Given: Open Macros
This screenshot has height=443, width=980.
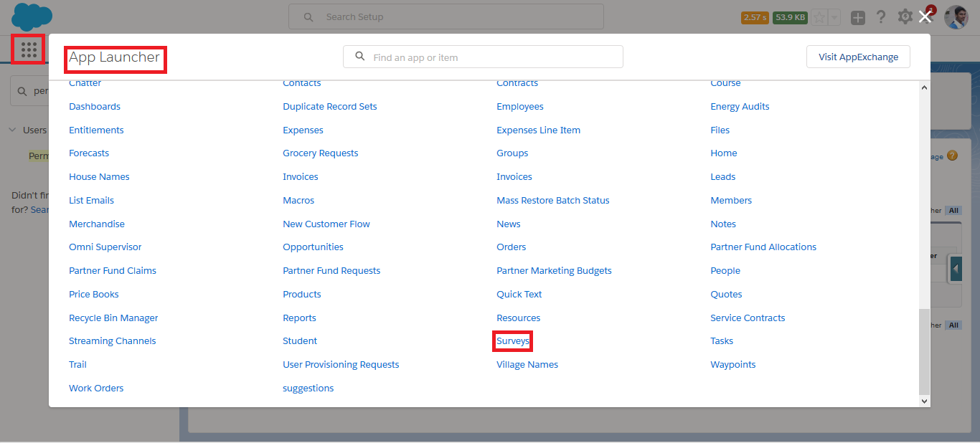Looking at the screenshot, I should coord(298,200).
